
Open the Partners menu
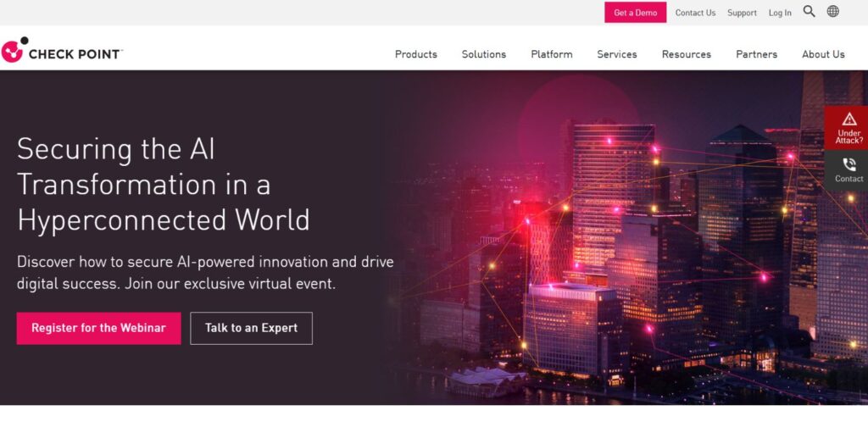pyautogui.click(x=756, y=54)
